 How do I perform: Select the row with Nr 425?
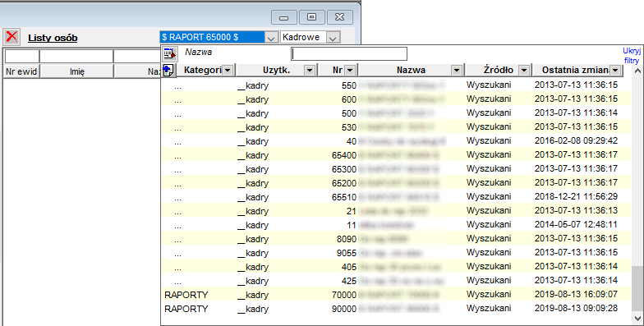click(x=396, y=281)
